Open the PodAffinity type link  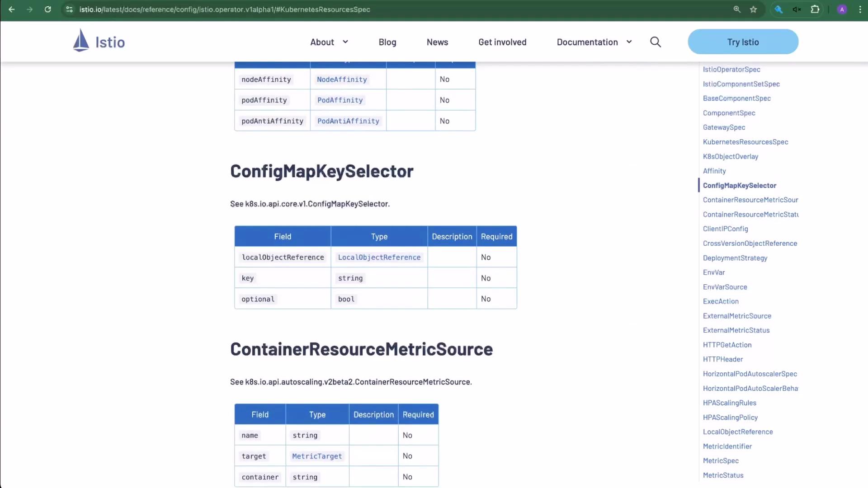pos(340,100)
